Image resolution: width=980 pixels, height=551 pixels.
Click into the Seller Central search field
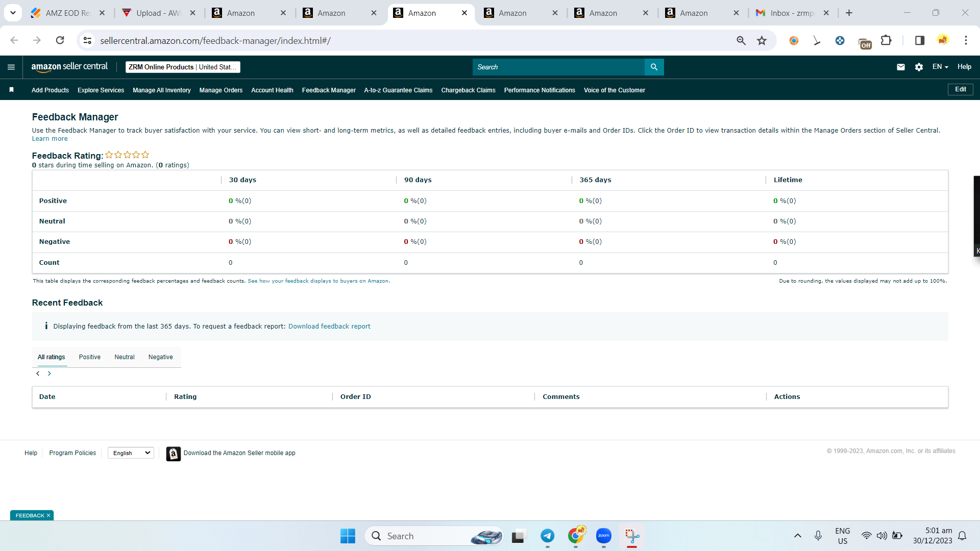click(x=558, y=67)
